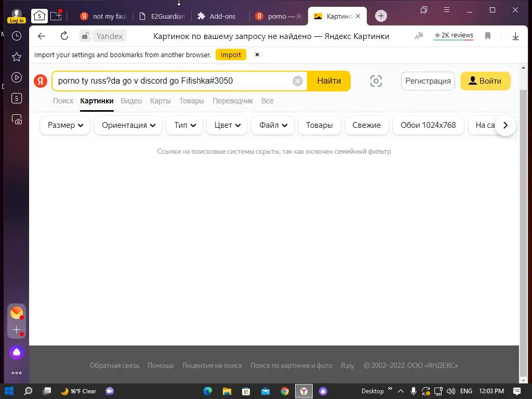Switch to the Карты tab

pyautogui.click(x=160, y=101)
